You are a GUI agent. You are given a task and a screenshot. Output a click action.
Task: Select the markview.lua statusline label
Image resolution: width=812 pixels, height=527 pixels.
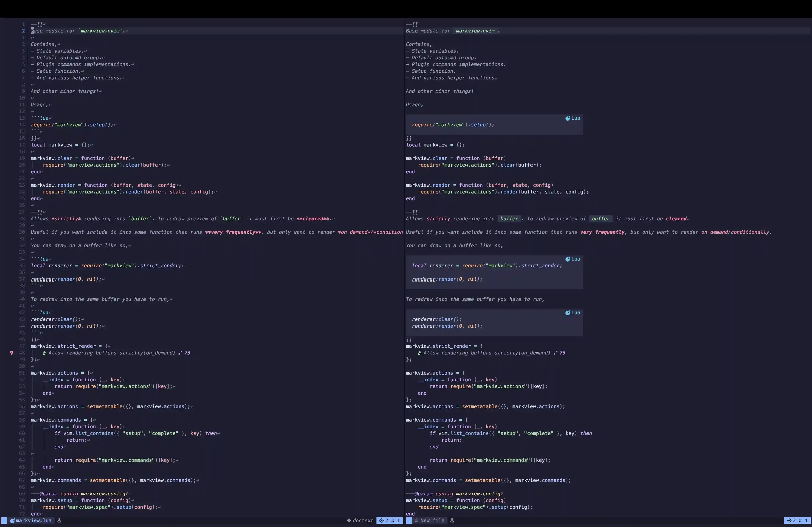pyautogui.click(x=34, y=521)
